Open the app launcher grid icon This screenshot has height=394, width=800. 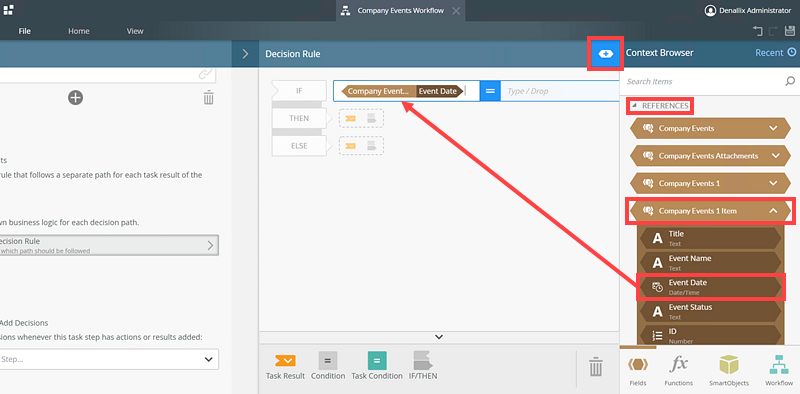click(x=8, y=10)
